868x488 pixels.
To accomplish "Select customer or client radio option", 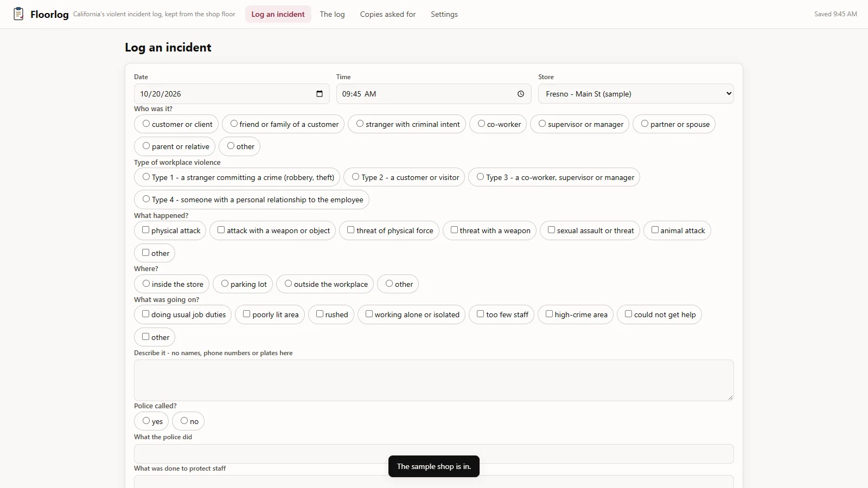I will pos(176,124).
